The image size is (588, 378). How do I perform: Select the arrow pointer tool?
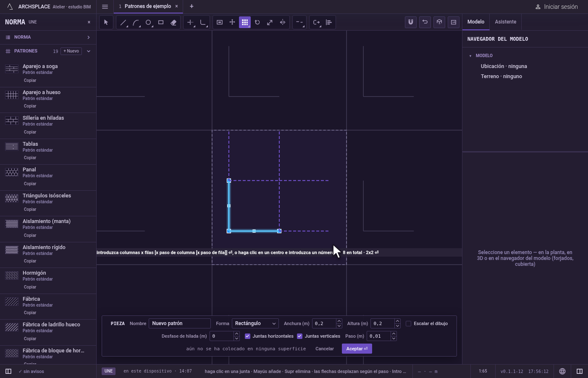(106, 22)
